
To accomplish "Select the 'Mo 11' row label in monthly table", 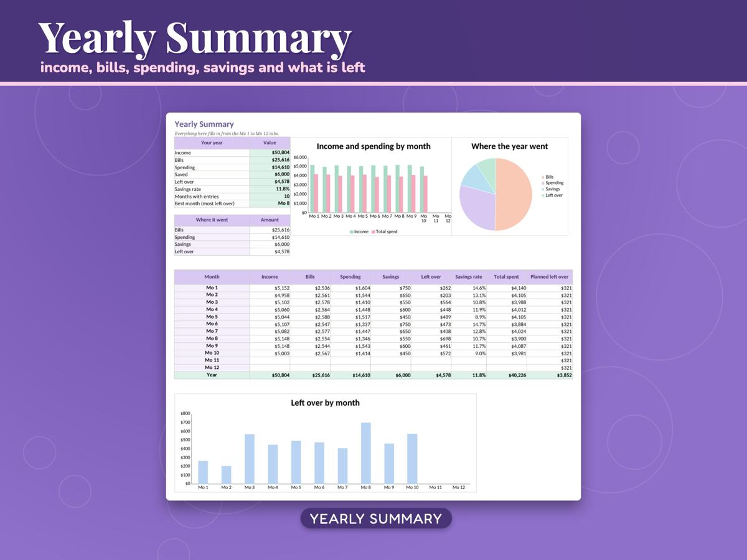I will tap(212, 360).
